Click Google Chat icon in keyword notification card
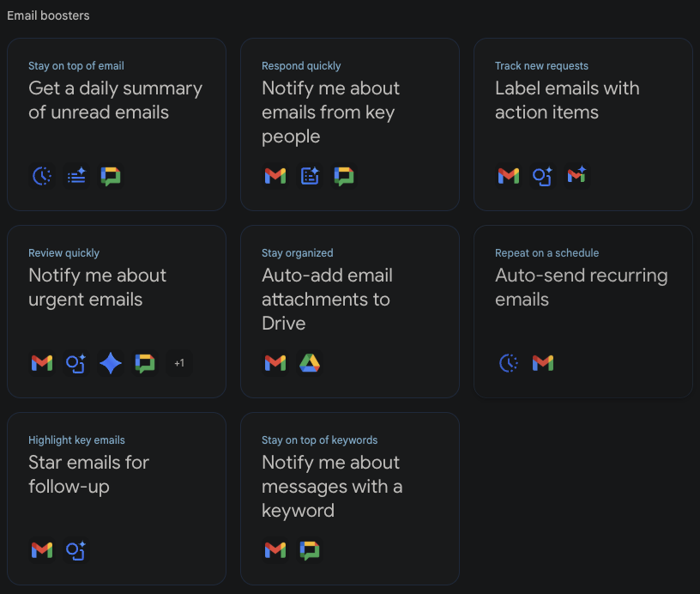This screenshot has height=594, width=700. (x=310, y=550)
